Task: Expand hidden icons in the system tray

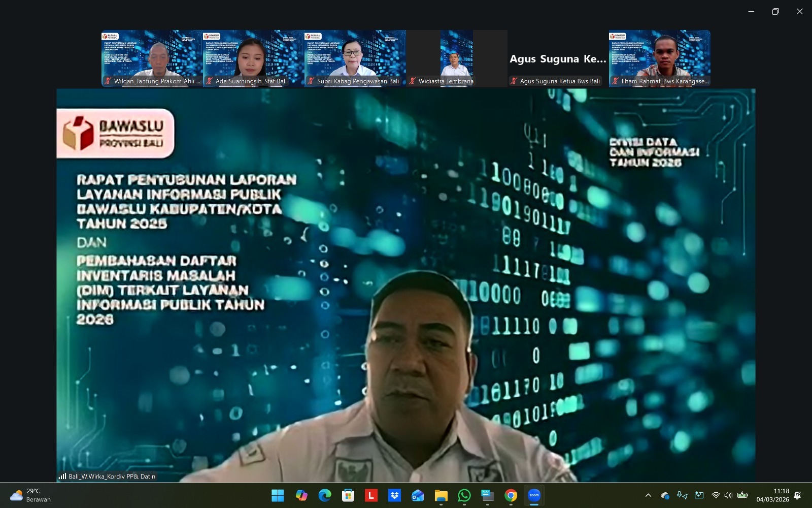Action: click(648, 495)
